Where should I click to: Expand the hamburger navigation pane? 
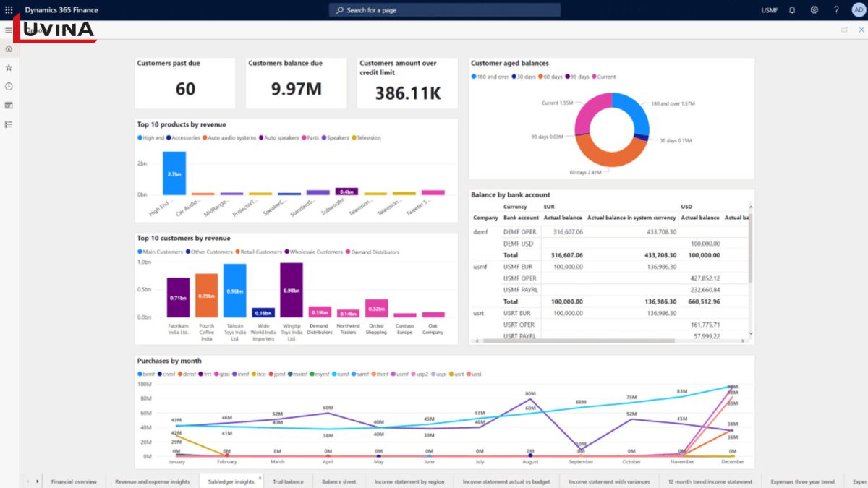tap(9, 30)
